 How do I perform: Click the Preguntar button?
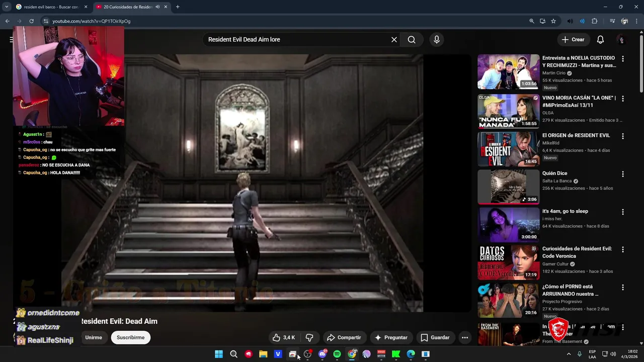click(391, 337)
